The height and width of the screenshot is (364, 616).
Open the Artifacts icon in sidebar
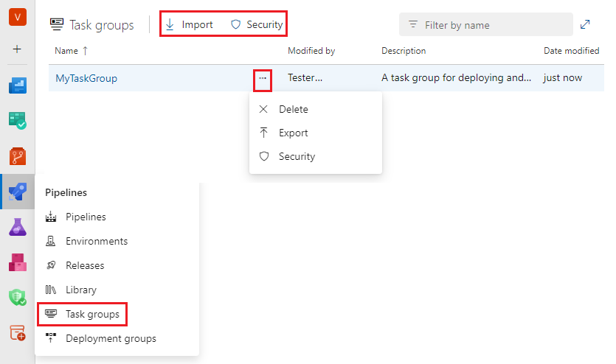click(17, 262)
